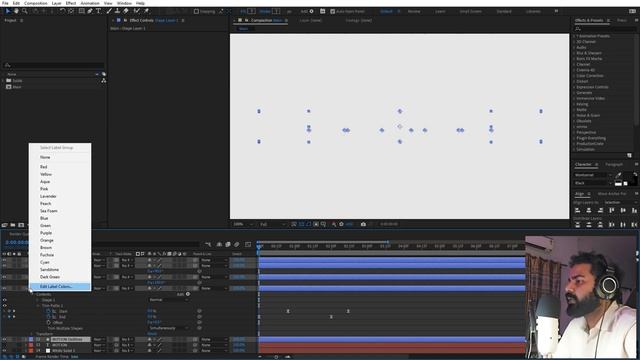Select the Zoom magnifier tool

click(x=24, y=11)
